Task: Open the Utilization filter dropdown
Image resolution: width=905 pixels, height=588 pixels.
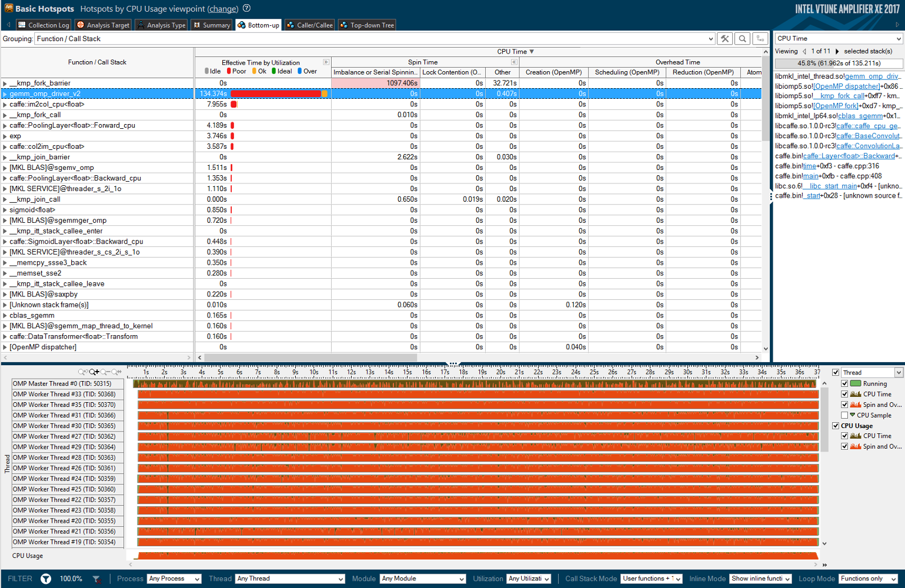Action: [529, 579]
